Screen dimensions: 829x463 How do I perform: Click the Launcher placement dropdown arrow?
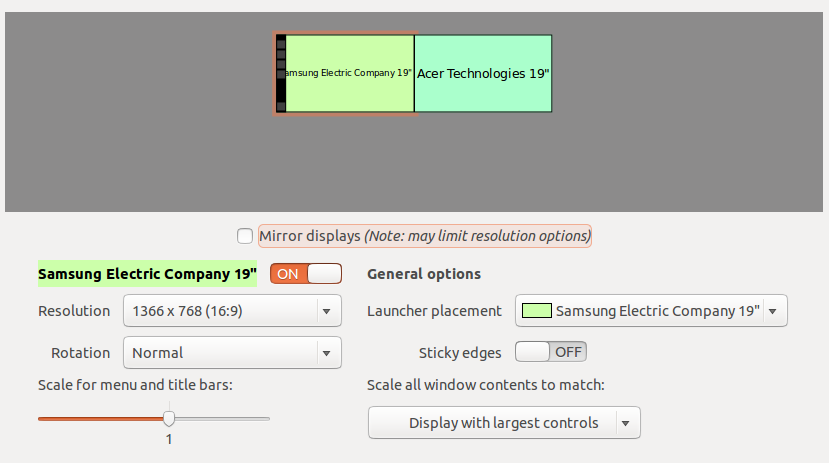[773, 311]
